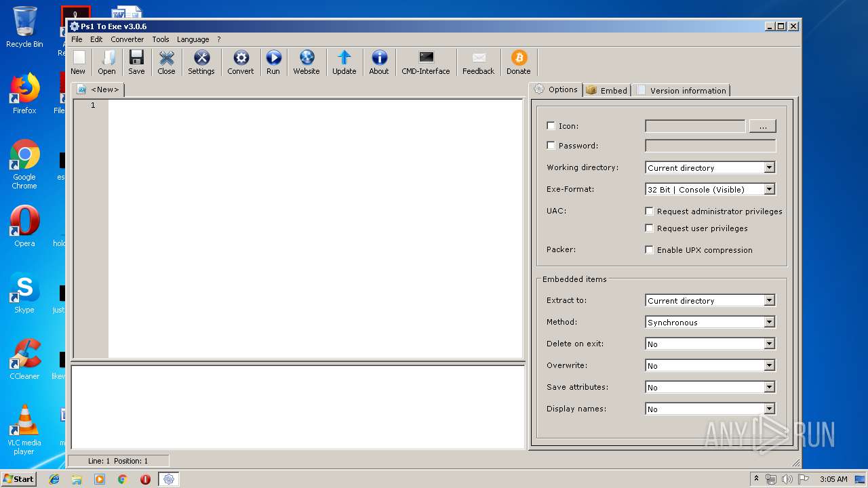The image size is (868, 488).
Task: Open Internet Explorer from taskbar
Action: (x=54, y=479)
